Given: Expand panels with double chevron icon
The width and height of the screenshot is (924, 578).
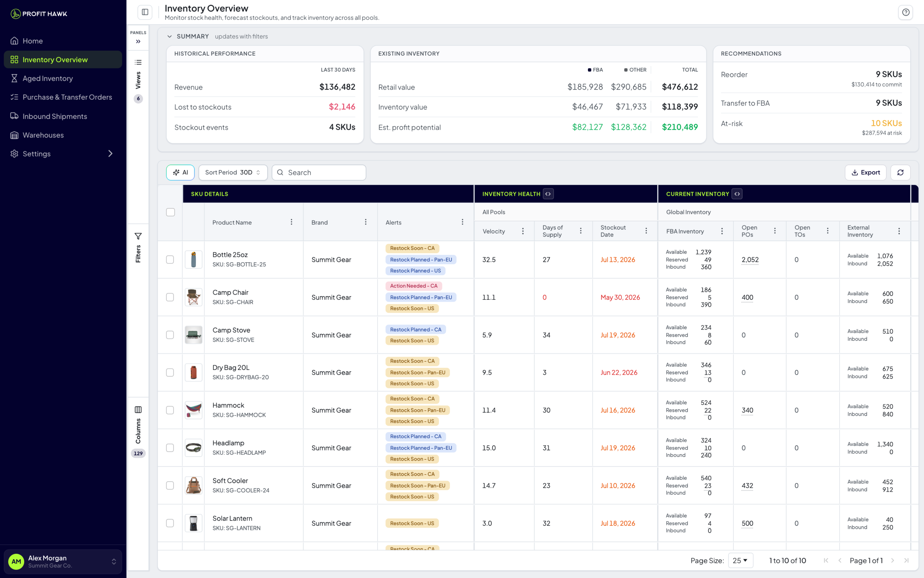Looking at the screenshot, I should pyautogui.click(x=138, y=41).
